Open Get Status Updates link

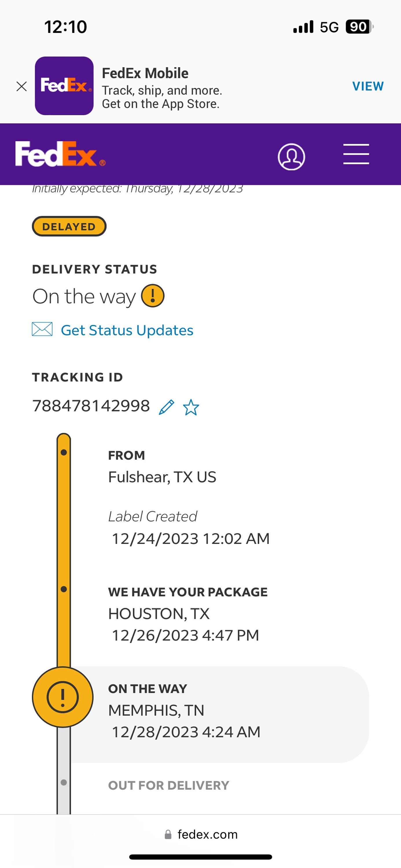(127, 330)
